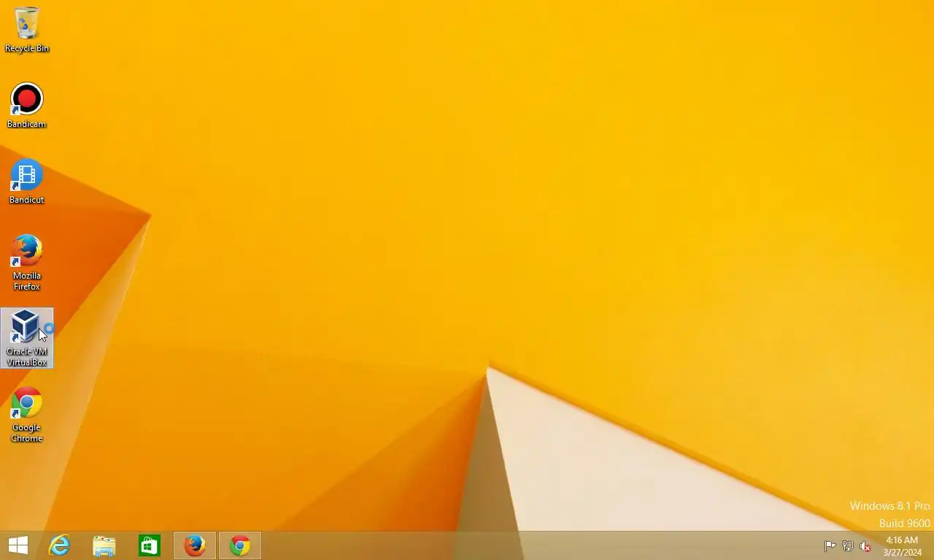
Task: Select the Bandicut desktop shortcut
Action: tap(27, 182)
